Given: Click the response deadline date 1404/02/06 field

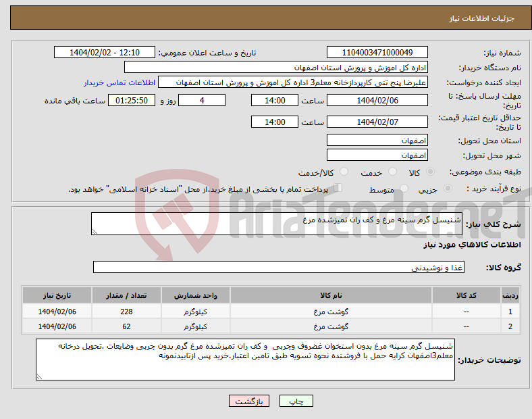Looking at the screenshot, I should click(377, 100).
